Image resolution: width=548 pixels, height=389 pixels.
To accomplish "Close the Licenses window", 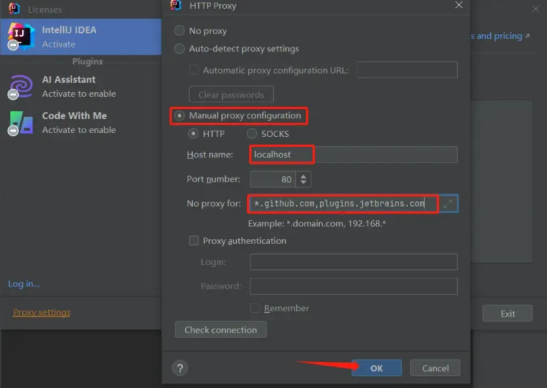I will pos(535,9).
